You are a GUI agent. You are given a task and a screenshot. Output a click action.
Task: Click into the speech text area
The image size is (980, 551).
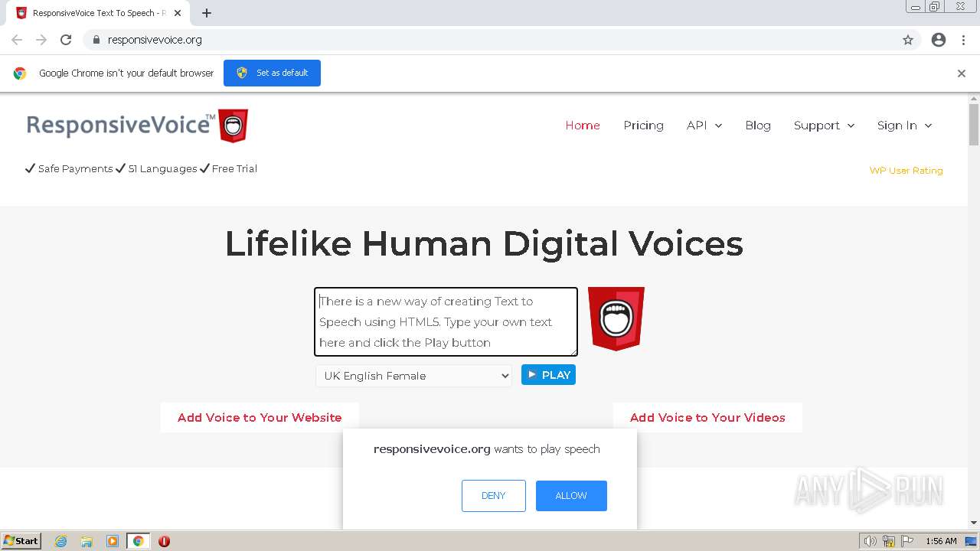[446, 322]
